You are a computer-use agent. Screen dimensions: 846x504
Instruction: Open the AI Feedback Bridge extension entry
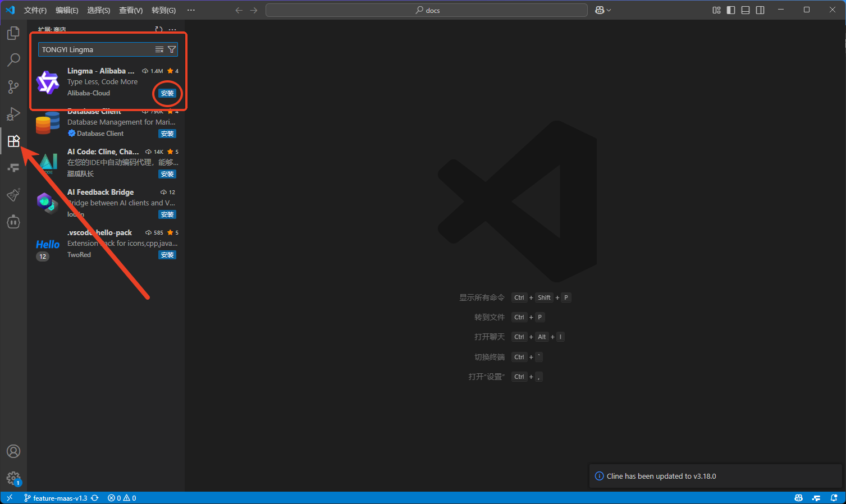tap(107, 203)
